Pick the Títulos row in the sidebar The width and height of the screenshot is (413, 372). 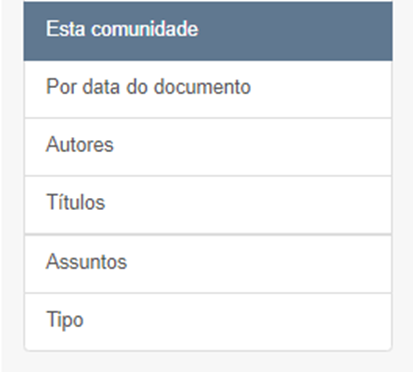[x=208, y=205]
